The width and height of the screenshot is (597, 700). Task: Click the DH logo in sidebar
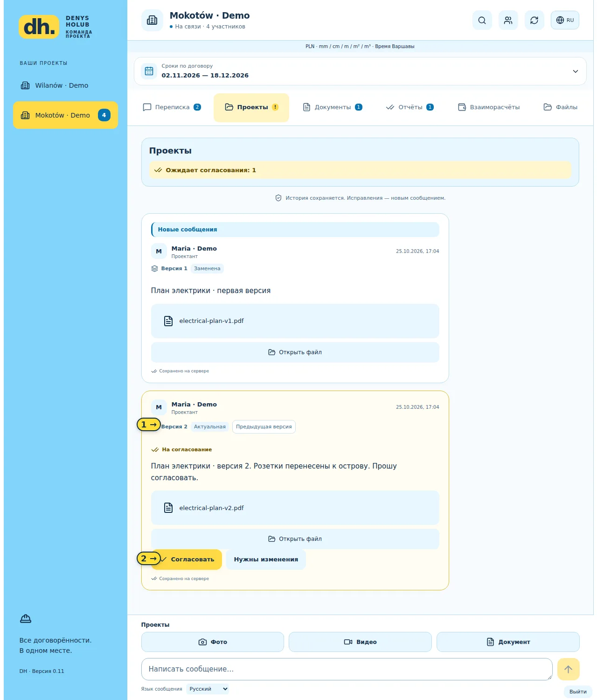39,27
